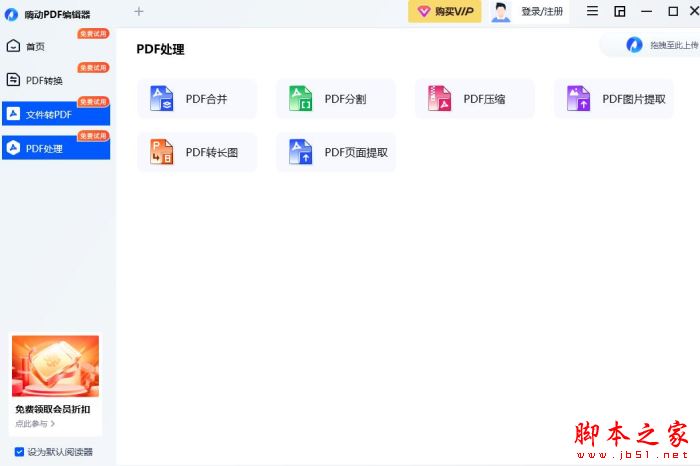This screenshot has width=700, height=466.
Task: Click the 点此参与 link
Action: tap(35, 424)
